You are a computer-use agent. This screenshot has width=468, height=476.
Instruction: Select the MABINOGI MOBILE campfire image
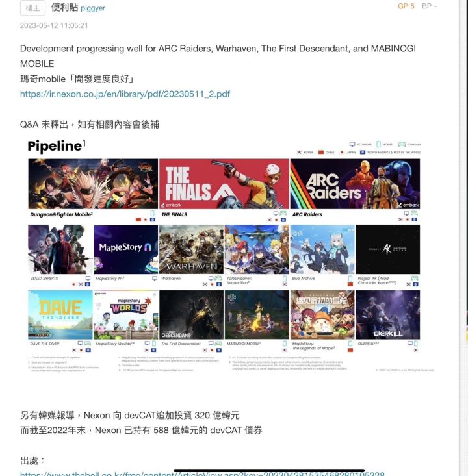257,314
